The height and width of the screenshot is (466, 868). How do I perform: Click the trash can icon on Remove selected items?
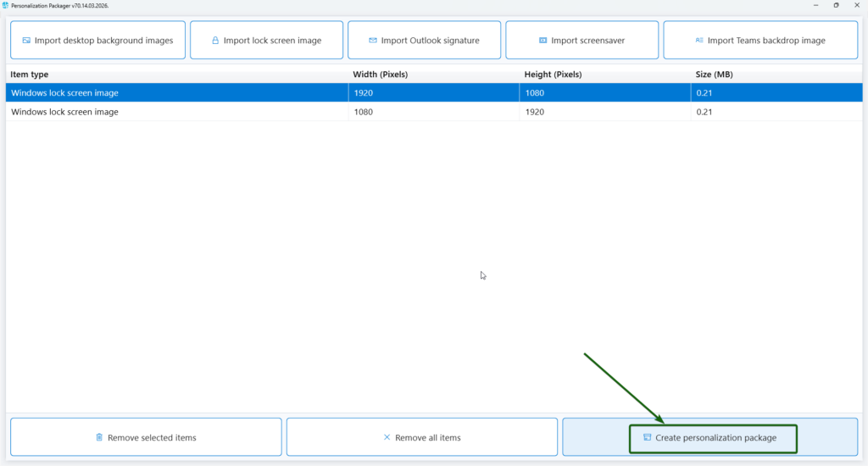(99, 438)
